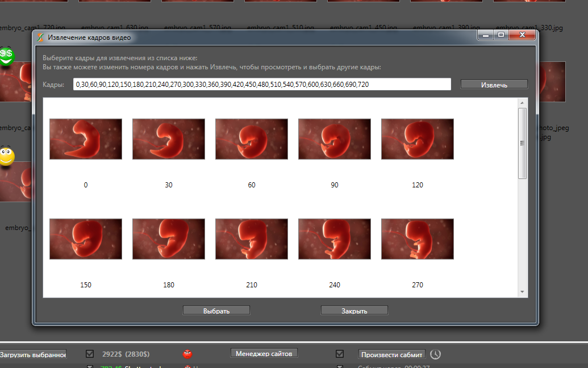Click the 2922$ (2830$) earnings text
Screen dimensions: 588x368
[126, 354]
